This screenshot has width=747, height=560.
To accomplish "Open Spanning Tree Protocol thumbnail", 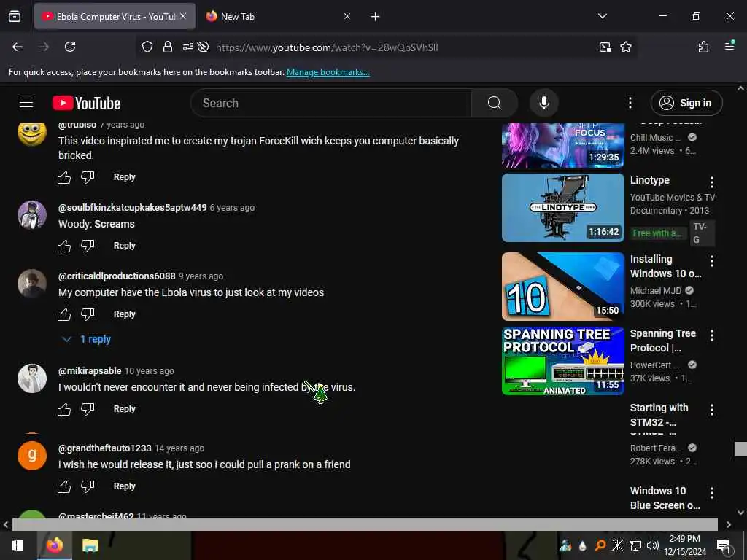I will (562, 361).
